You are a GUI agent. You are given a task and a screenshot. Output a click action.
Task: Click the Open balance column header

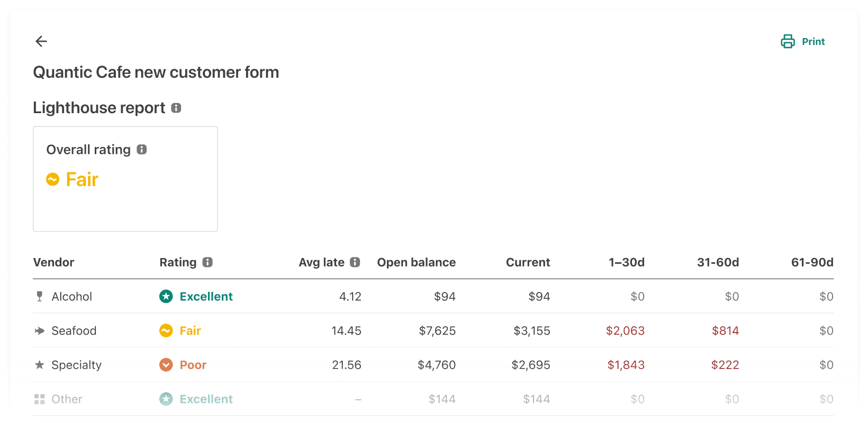[x=416, y=262]
